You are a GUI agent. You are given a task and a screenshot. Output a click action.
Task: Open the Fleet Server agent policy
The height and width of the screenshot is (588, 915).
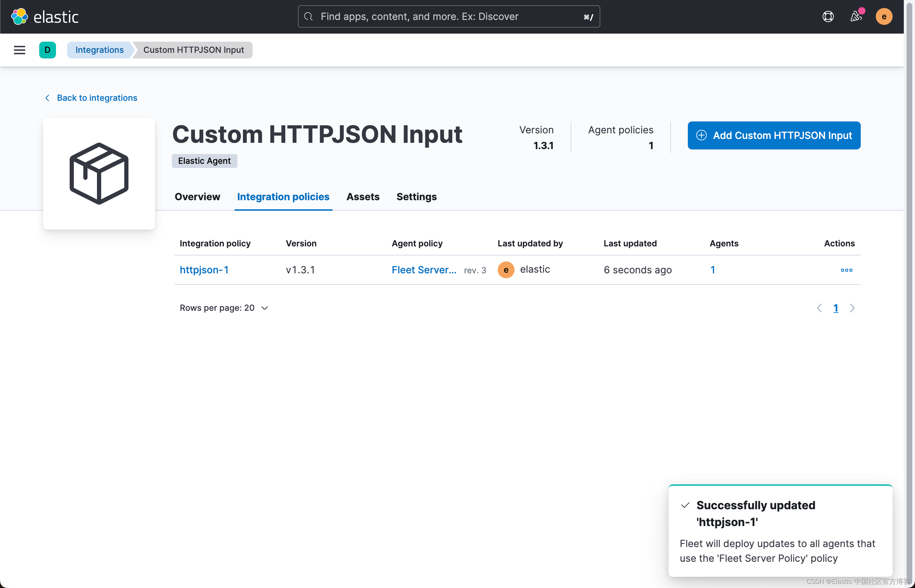coord(424,270)
